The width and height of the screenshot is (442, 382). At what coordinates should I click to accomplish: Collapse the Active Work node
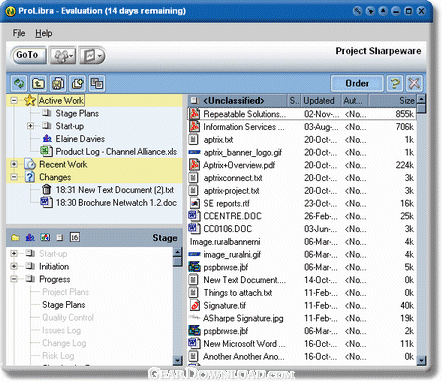[x=14, y=100]
